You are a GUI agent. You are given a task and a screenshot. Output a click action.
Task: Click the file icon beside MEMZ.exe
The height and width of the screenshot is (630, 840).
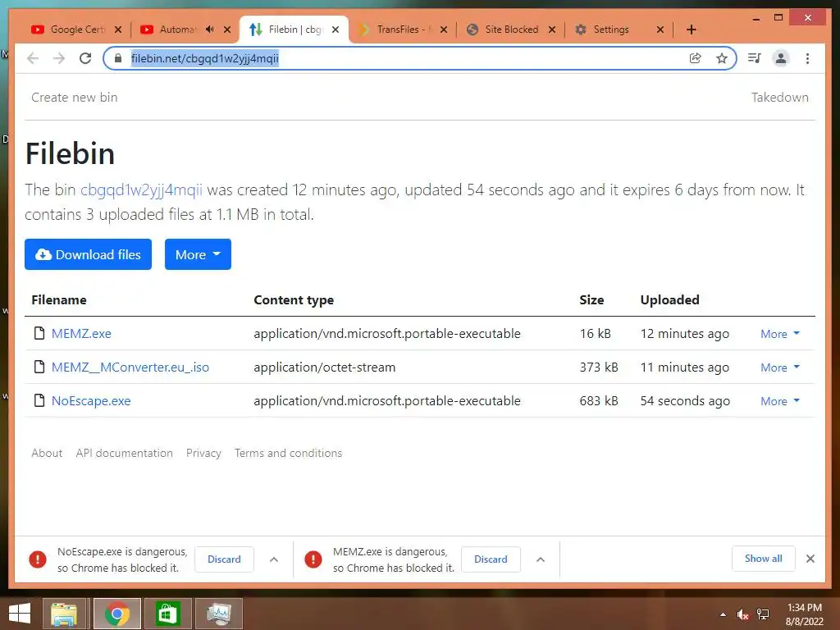(39, 333)
